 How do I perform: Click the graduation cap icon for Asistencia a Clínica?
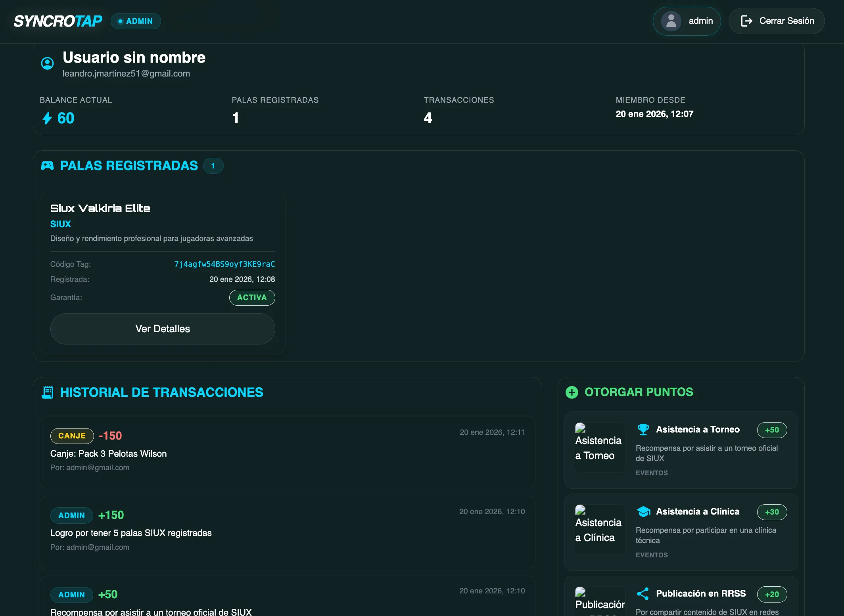(643, 511)
